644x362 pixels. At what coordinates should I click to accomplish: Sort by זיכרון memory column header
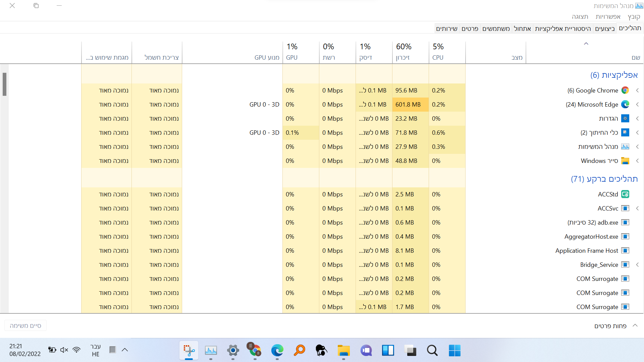(x=411, y=52)
